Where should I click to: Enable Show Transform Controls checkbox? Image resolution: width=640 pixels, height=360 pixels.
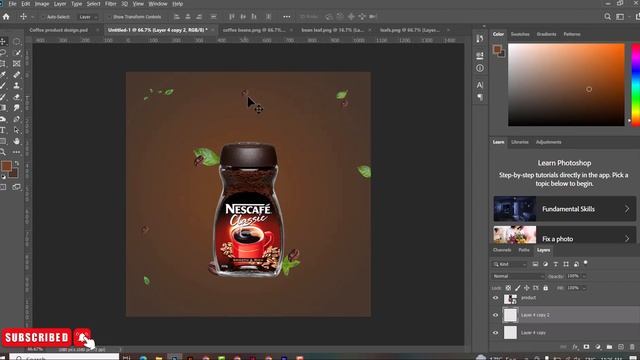[x=109, y=17]
